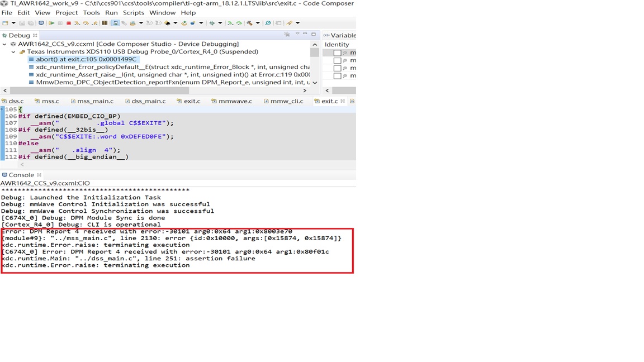This screenshot has height=362, width=644.
Task: Collapse the Cortex_R4_0 suspended thread node
Action: point(13,51)
